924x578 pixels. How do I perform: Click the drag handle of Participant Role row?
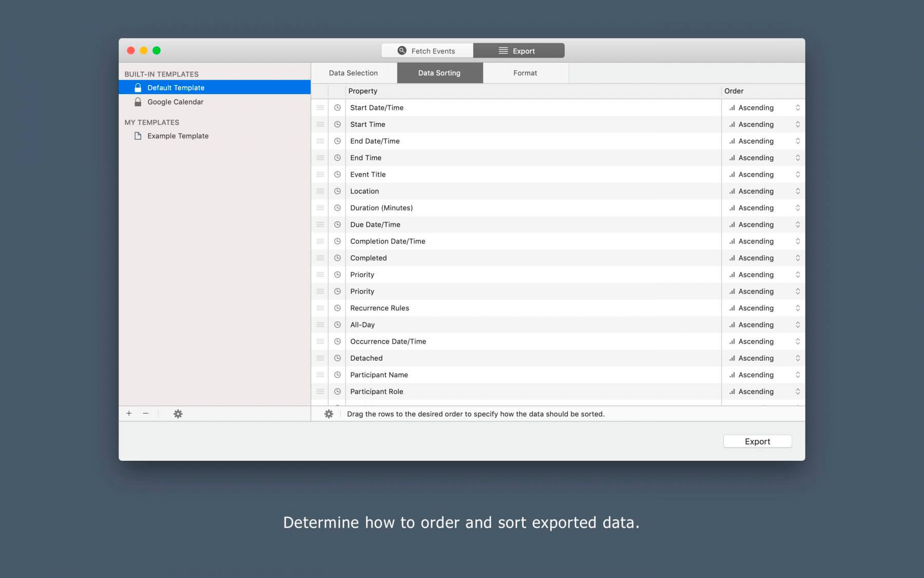coord(320,391)
